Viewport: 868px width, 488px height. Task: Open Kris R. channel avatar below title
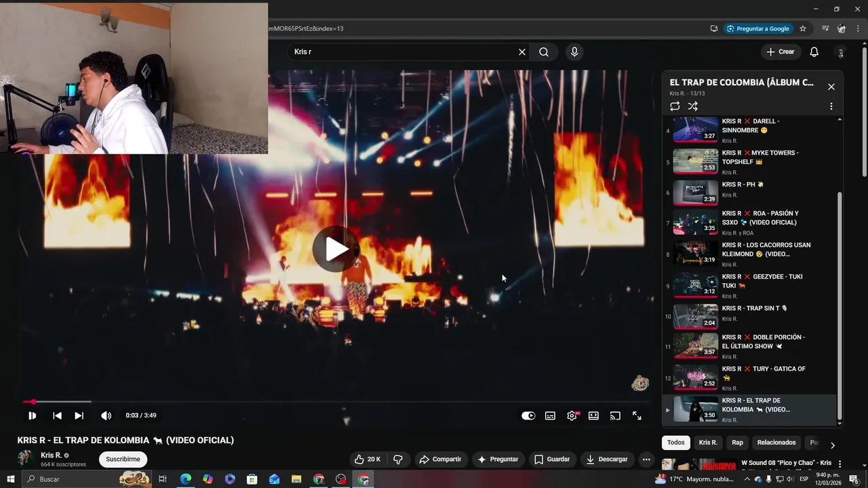coord(26,459)
